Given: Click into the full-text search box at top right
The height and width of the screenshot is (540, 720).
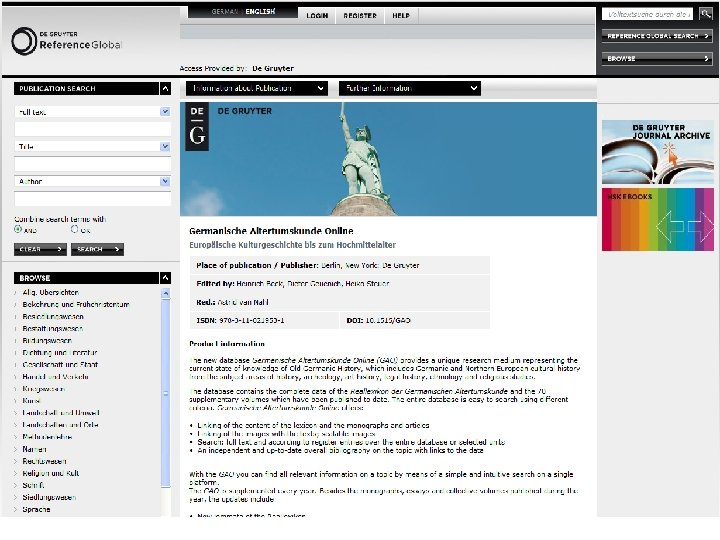Looking at the screenshot, I should point(647,14).
